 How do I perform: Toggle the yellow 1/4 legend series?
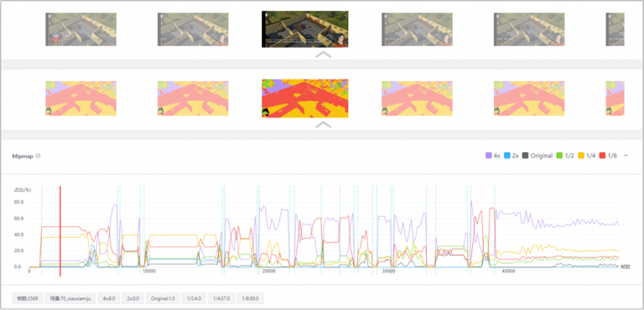click(x=587, y=156)
